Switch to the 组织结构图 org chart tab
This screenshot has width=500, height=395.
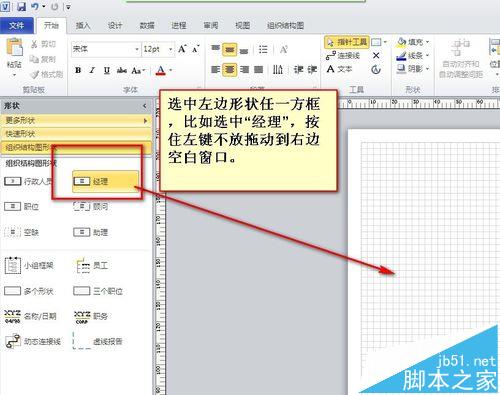point(285,25)
